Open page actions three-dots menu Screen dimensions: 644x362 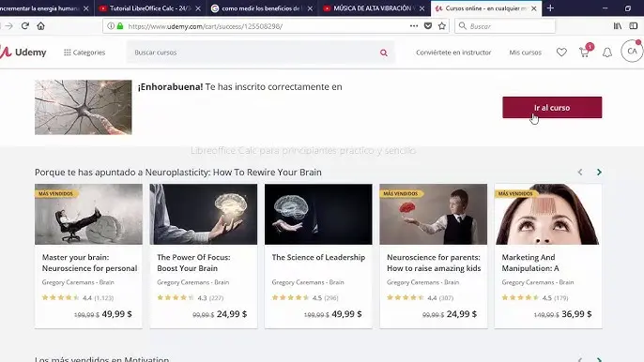point(414,26)
